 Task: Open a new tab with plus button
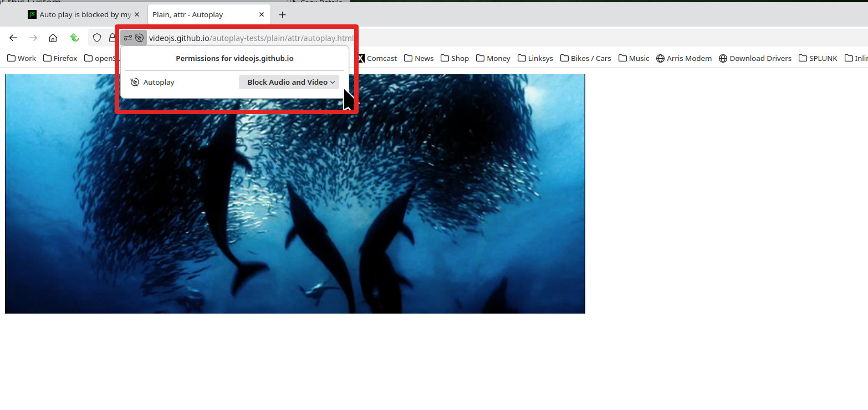click(283, 15)
